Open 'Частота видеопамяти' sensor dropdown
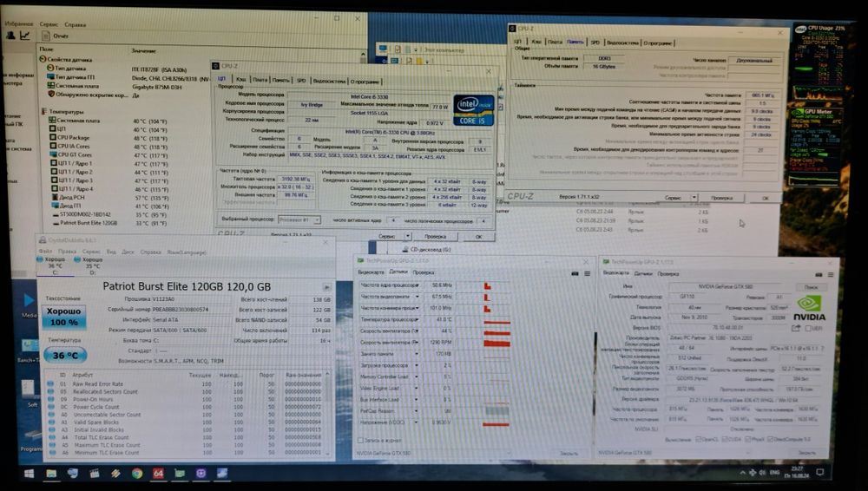 pyautogui.click(x=417, y=297)
